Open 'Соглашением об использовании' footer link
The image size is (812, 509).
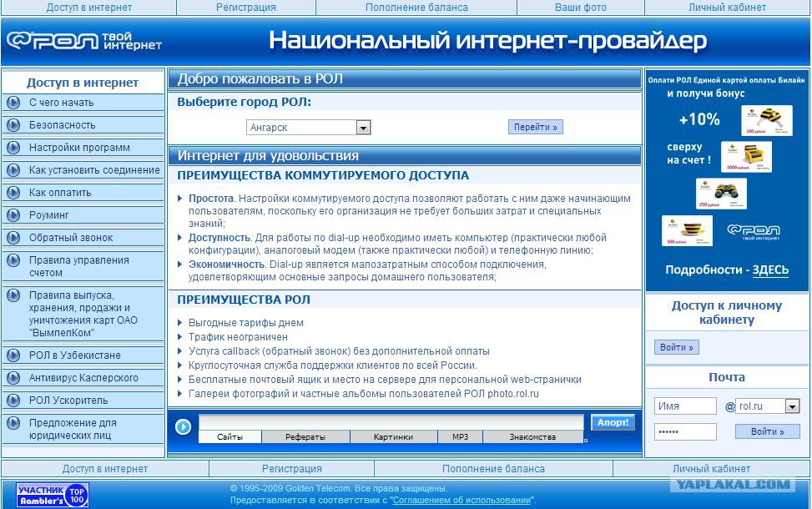[462, 500]
